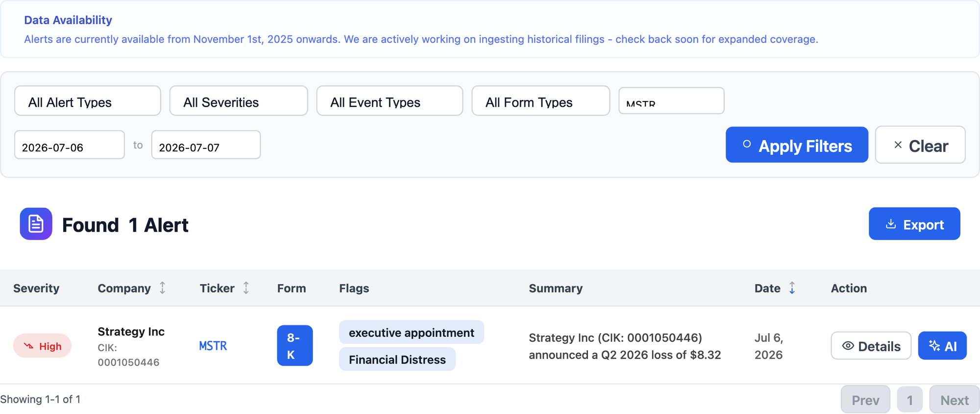Image resolution: width=980 pixels, height=414 pixels.
Task: Click the circle icon in Apply Filters
Action: (x=747, y=144)
